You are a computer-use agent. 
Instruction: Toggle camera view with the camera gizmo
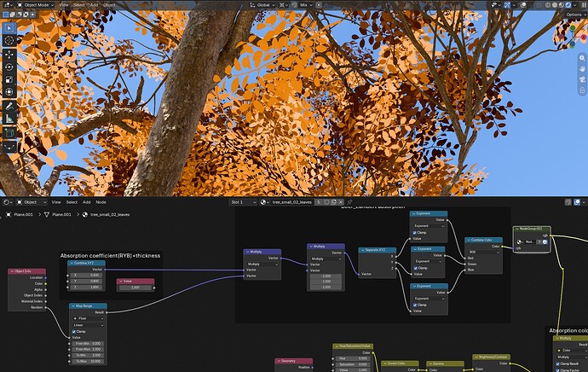(582, 79)
